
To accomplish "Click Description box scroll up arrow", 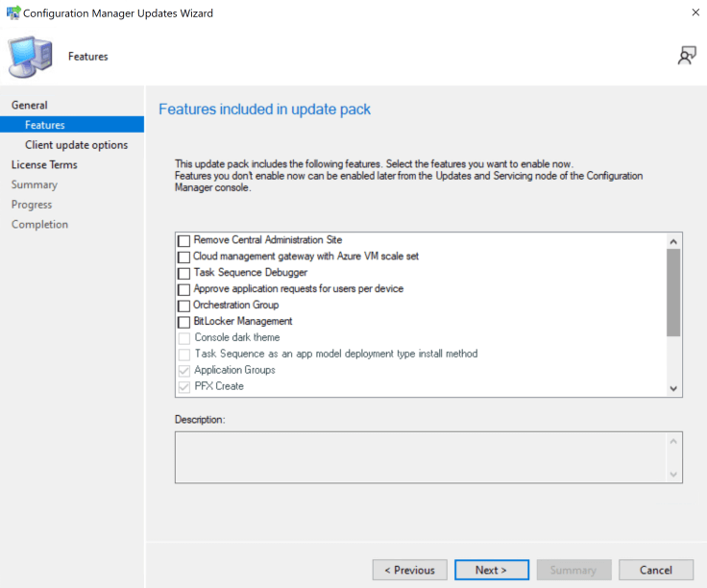I will click(x=673, y=441).
